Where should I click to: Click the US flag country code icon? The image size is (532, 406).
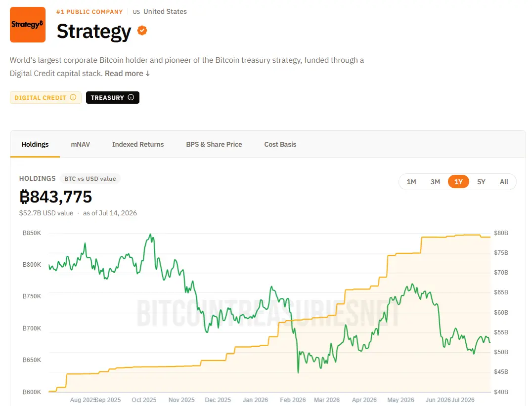[136, 12]
